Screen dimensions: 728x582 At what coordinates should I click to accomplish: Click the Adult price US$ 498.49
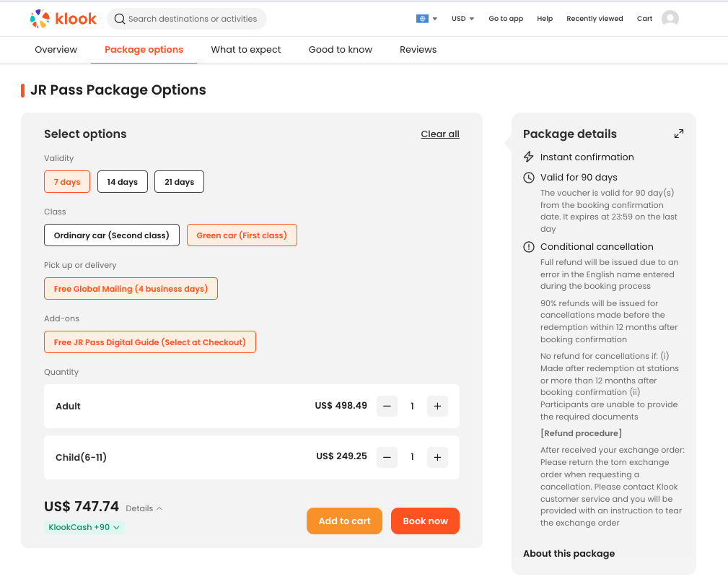[341, 406]
